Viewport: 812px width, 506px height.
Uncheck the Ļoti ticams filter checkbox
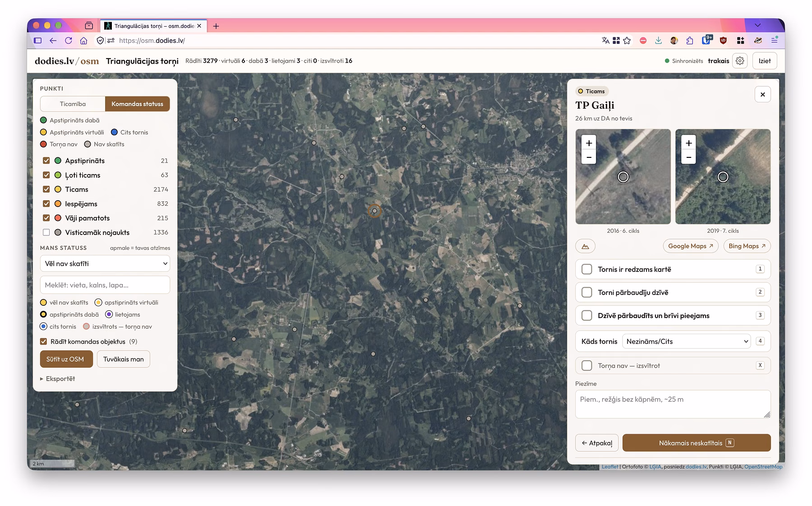(46, 175)
